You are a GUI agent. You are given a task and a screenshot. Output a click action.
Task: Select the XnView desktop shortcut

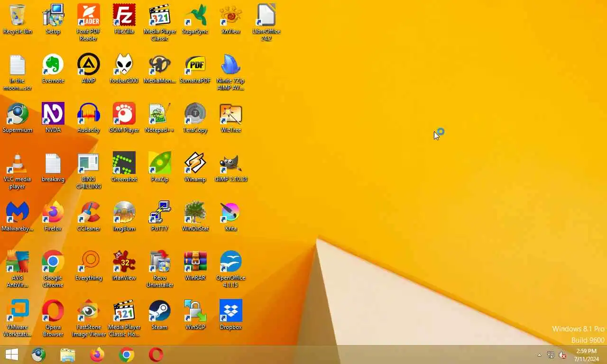(x=231, y=19)
